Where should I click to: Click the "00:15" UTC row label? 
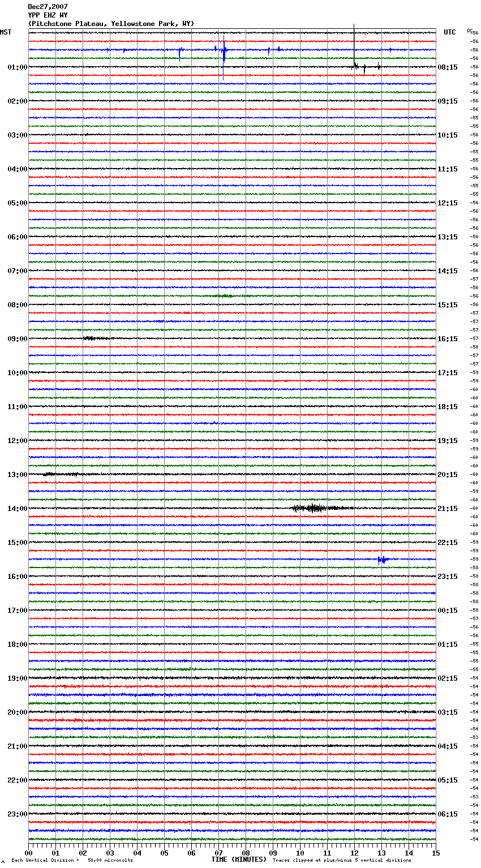click(448, 611)
